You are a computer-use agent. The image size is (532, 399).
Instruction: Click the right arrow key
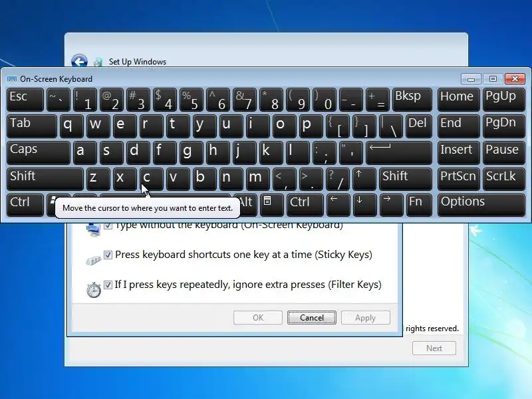[x=391, y=205]
